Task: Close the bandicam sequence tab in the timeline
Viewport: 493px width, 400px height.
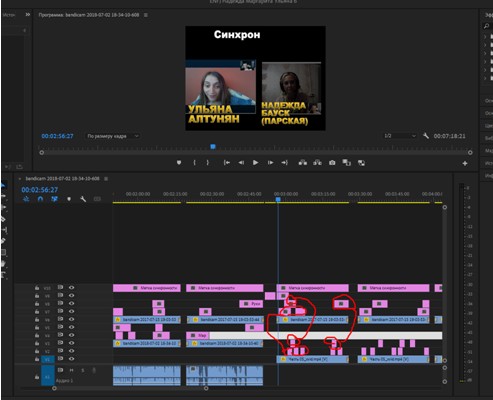Action: click(x=20, y=179)
